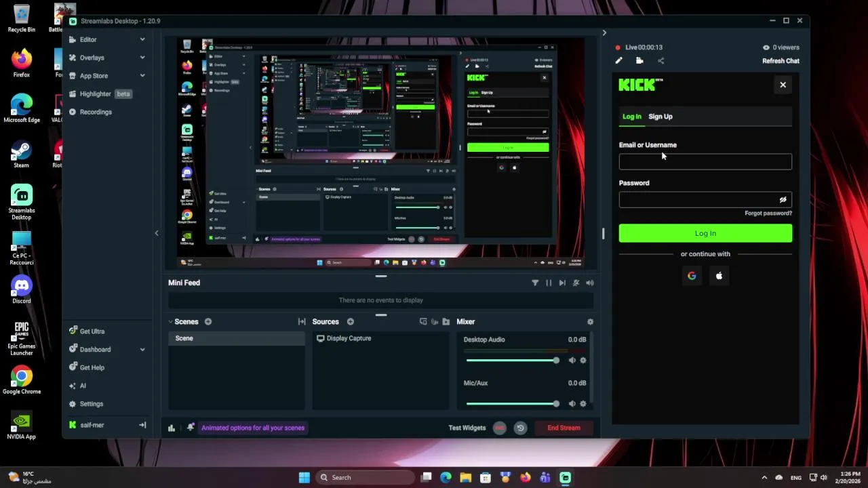The height and width of the screenshot is (488, 868).
Task: Open the notifications bell icon
Action: [x=191, y=428]
